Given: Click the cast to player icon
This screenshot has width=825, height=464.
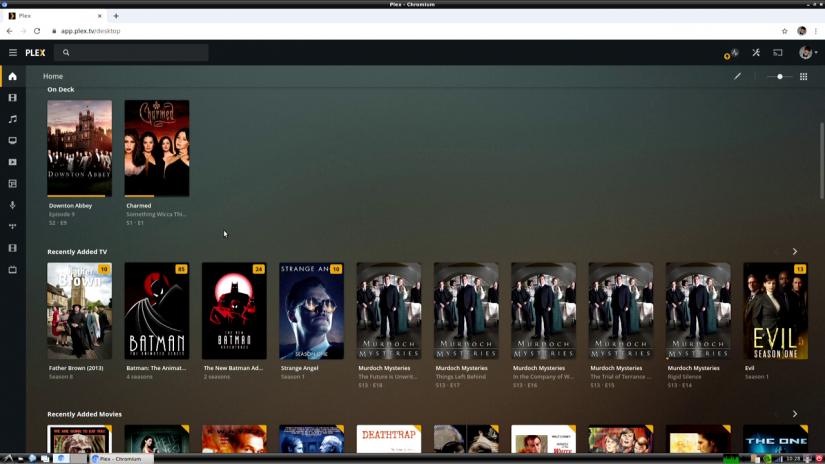Looking at the screenshot, I should point(778,53).
